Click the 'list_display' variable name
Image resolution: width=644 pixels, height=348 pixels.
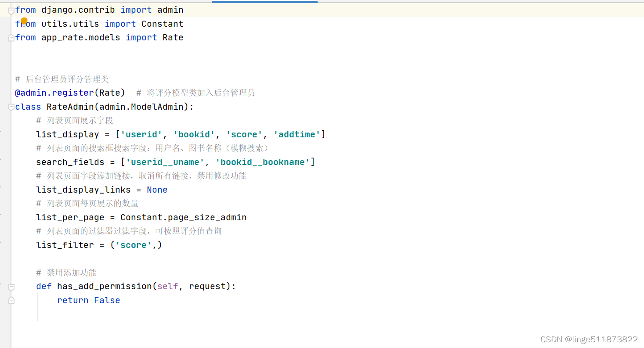(x=68, y=134)
